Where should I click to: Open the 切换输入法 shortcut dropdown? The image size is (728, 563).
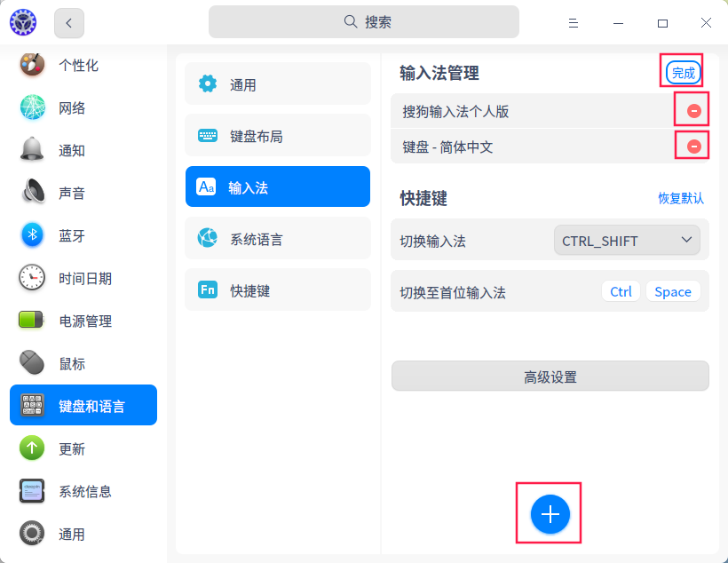point(627,240)
